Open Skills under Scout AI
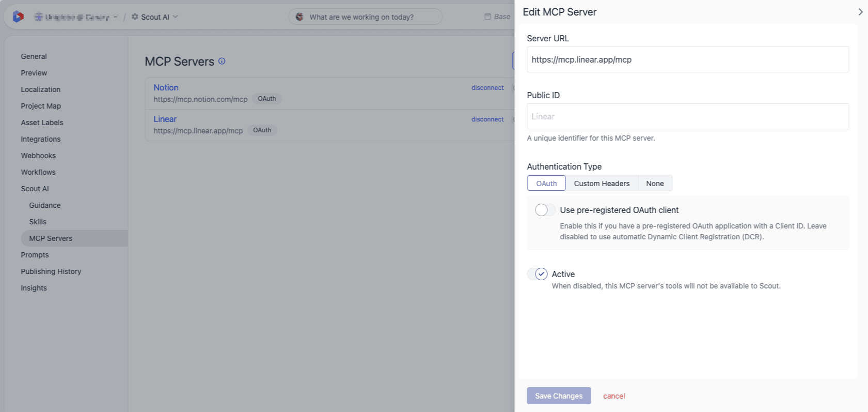The height and width of the screenshot is (412, 868). click(x=38, y=222)
